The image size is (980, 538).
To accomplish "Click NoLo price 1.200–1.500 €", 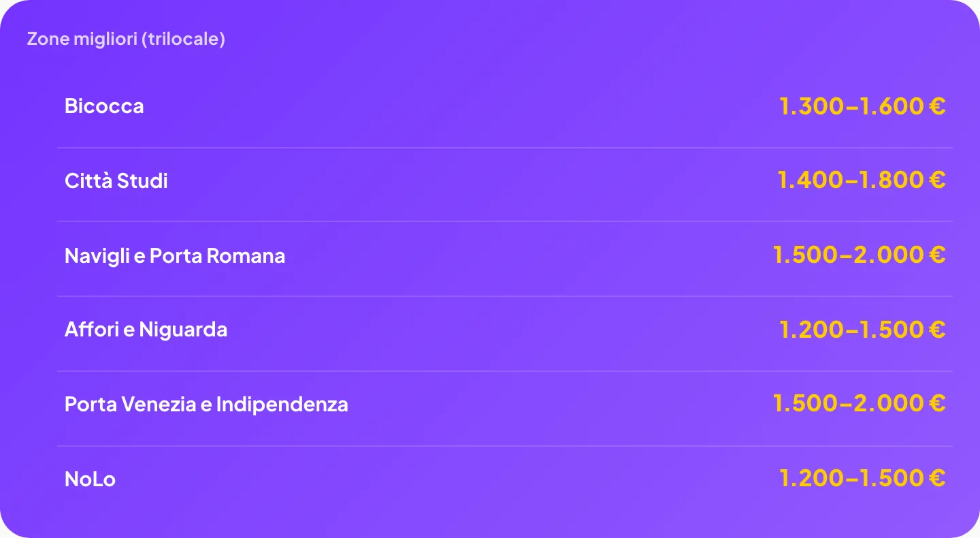I will pos(862,479).
